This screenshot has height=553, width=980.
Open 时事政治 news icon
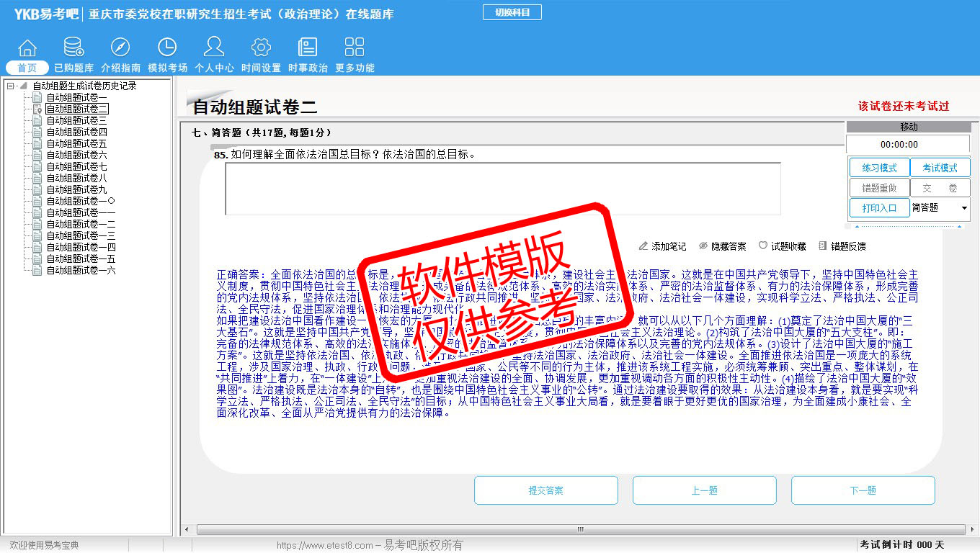coord(308,48)
